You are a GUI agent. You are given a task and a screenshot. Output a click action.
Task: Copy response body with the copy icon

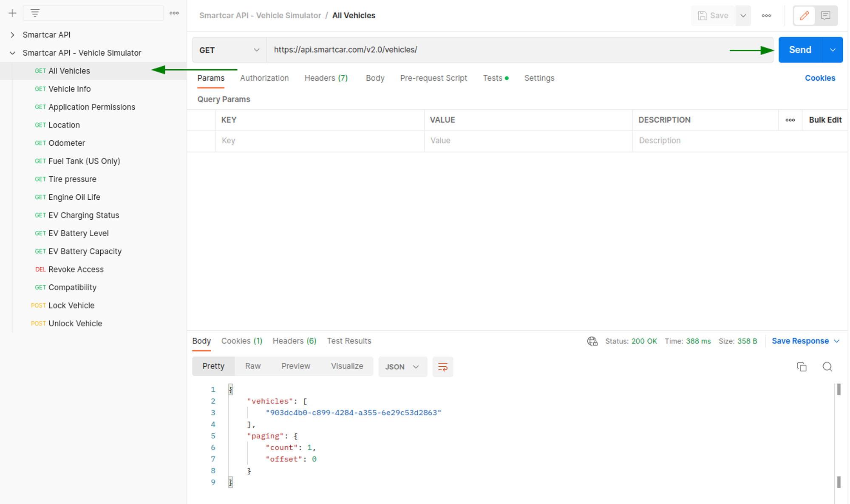pos(802,367)
